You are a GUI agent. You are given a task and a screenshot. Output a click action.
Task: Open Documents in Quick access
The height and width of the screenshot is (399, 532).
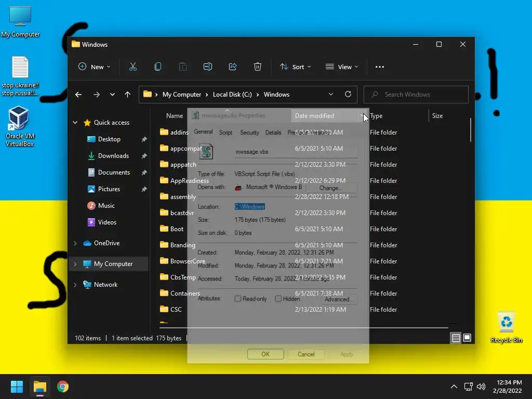tap(114, 172)
